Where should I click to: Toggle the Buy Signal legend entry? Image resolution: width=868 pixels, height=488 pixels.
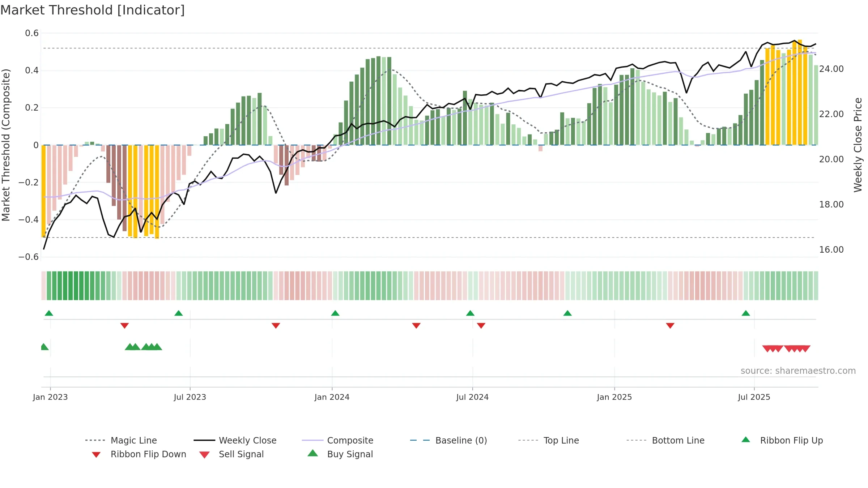click(340, 454)
